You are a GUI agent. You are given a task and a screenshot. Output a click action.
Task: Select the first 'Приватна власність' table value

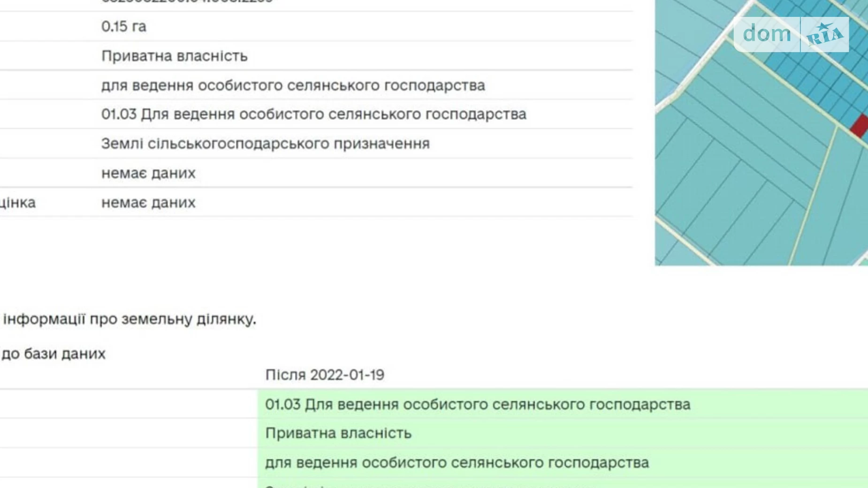point(175,56)
